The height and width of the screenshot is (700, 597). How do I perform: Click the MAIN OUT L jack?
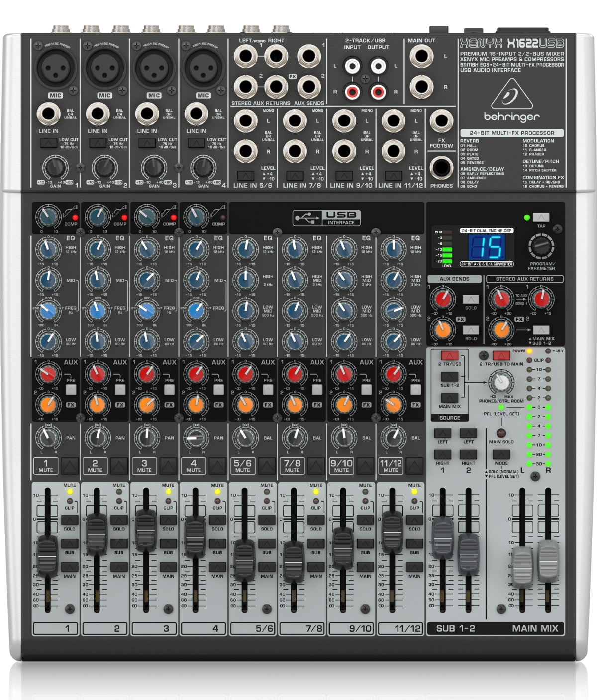point(421,56)
